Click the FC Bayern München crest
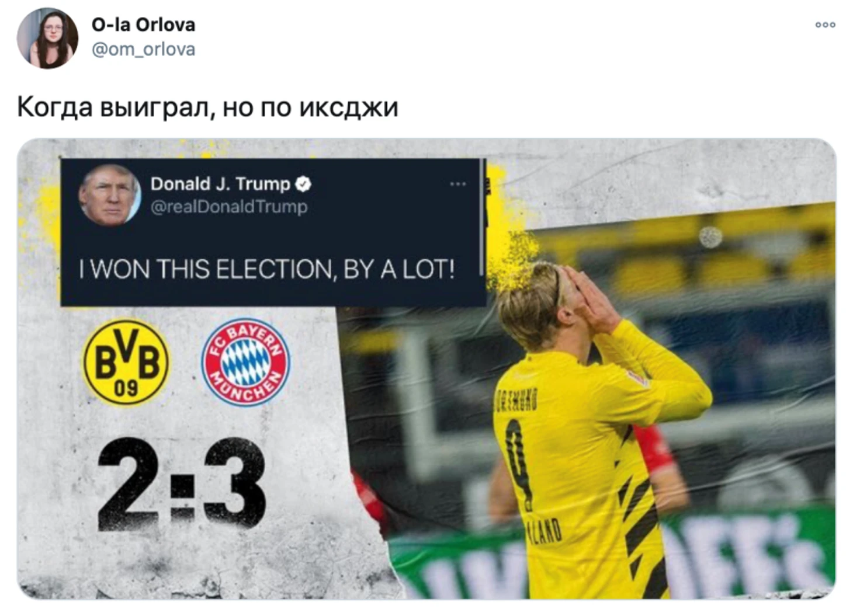 click(245, 362)
